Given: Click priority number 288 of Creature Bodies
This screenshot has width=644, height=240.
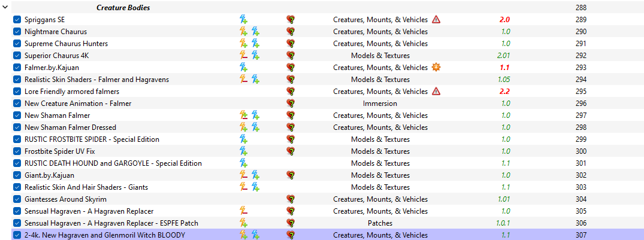Looking at the screenshot, I should [580, 7].
